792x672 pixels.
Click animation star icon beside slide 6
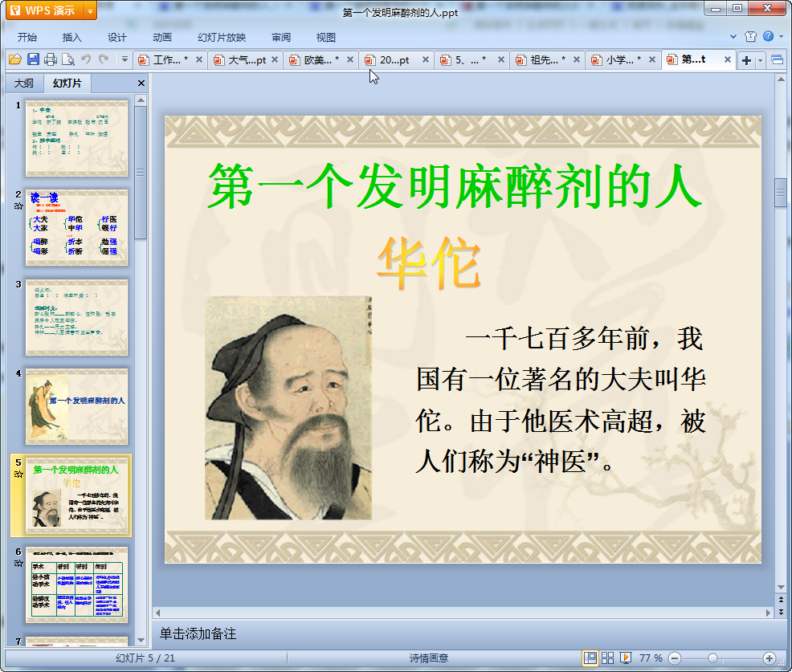tap(18, 563)
